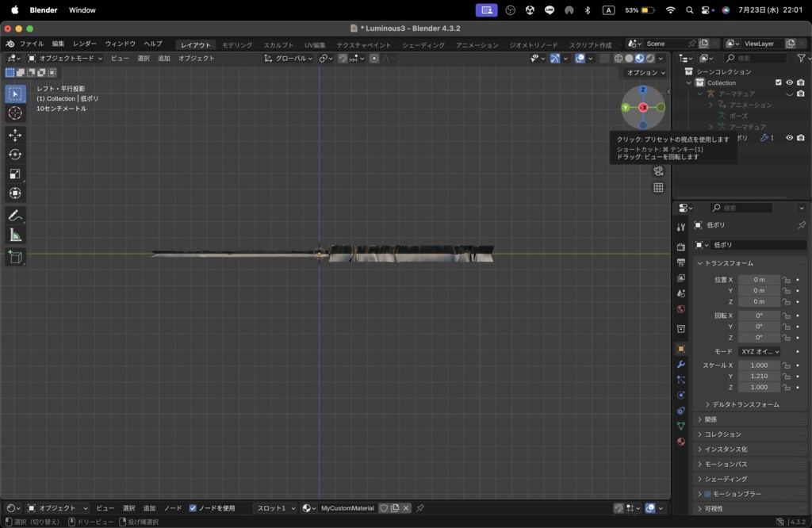Viewport: 812px width, 528px height.
Task: Switch to the モデリング workspace tab
Action: point(237,45)
